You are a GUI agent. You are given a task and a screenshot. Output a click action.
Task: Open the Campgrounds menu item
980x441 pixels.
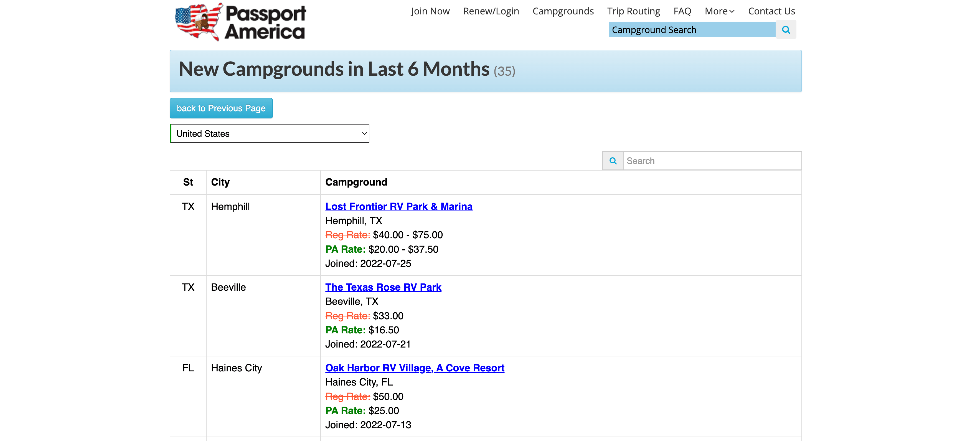click(x=563, y=11)
